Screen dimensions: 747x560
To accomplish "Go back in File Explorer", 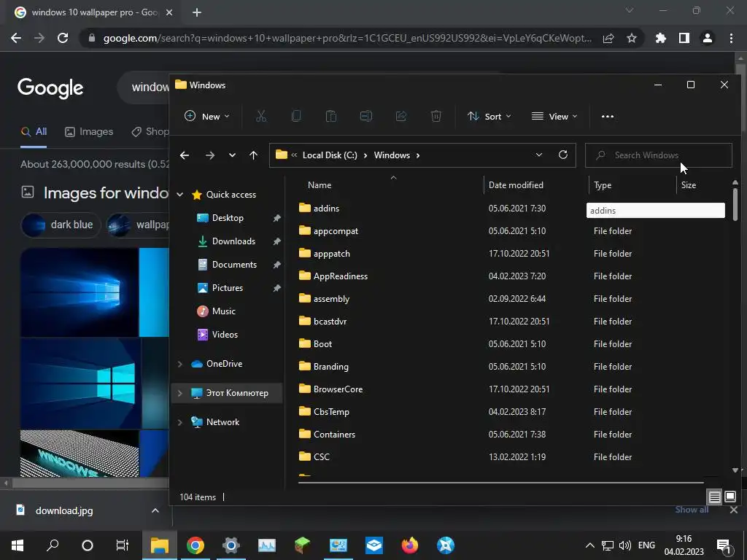I will 185,155.
